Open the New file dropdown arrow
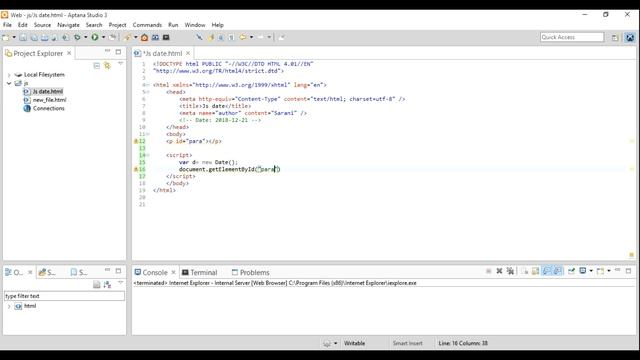Image resolution: width=640 pixels, height=360 pixels. 14,37
